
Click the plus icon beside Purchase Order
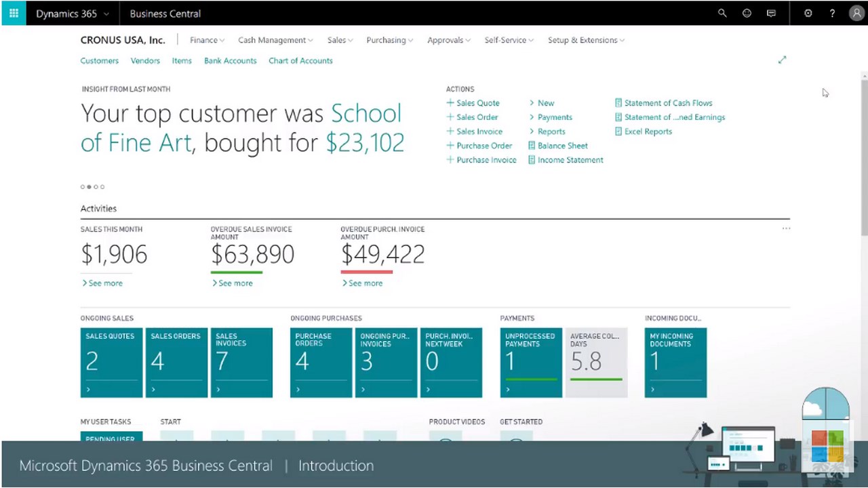click(450, 146)
